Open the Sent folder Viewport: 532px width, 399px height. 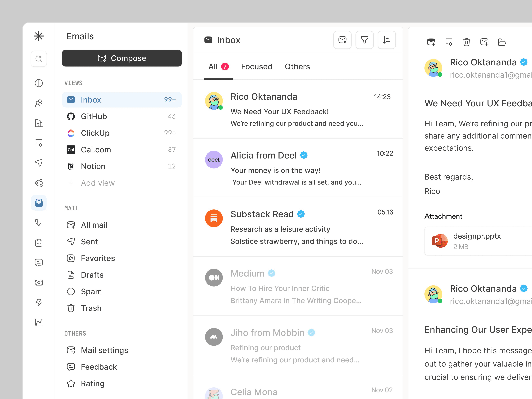(x=122, y=242)
